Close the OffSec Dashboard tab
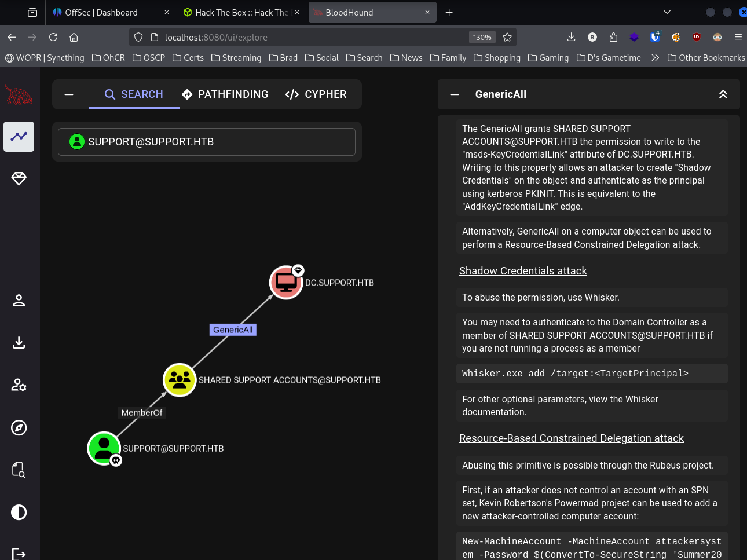The width and height of the screenshot is (747, 560). coord(167,12)
